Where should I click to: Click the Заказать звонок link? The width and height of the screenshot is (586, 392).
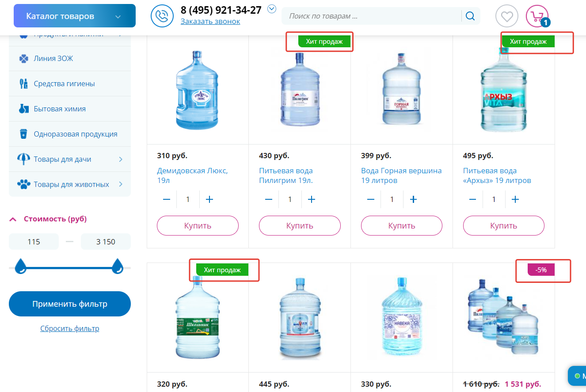coord(210,21)
